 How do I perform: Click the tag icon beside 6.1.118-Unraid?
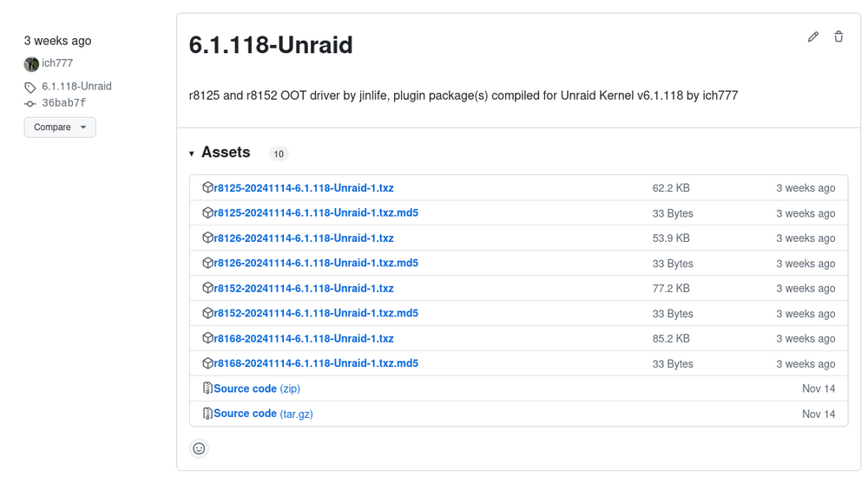tap(30, 88)
